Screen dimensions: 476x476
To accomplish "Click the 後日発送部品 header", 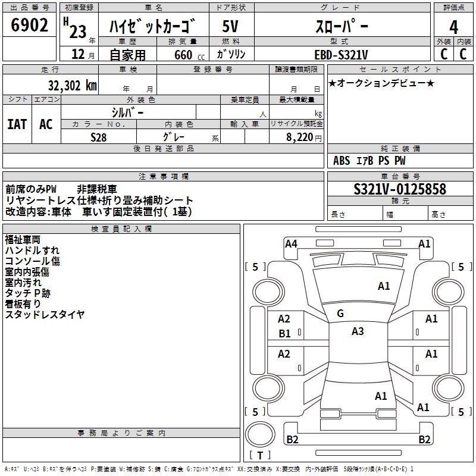I will pos(164,148).
